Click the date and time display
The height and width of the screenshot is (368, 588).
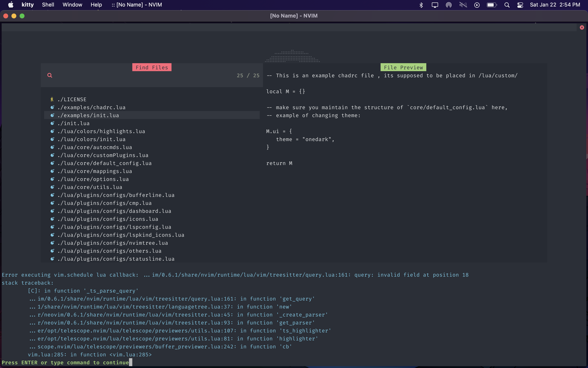tap(555, 5)
